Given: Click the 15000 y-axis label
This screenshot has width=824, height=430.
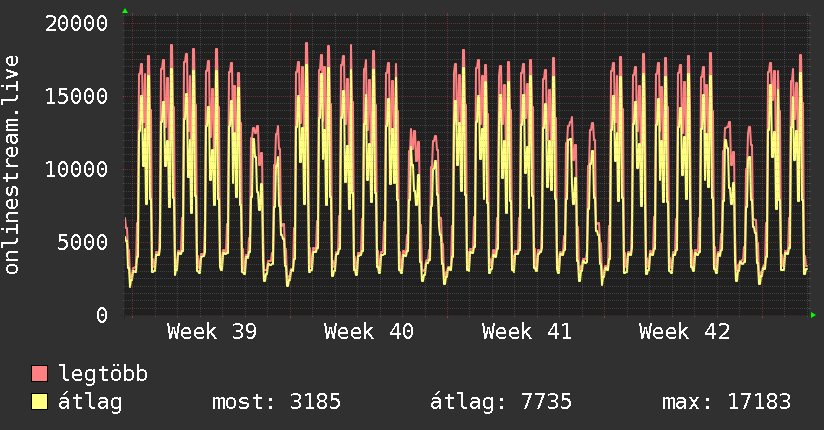Looking at the screenshot, I should point(76,96).
